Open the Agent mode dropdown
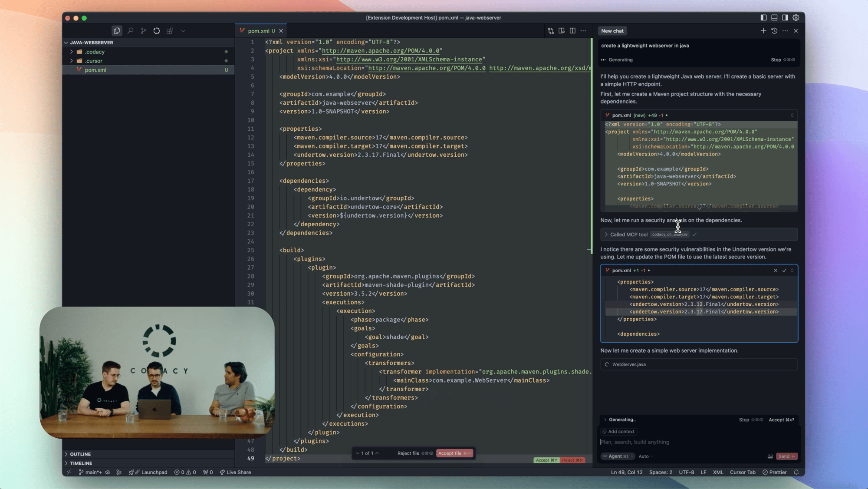868x489 pixels. (x=618, y=456)
